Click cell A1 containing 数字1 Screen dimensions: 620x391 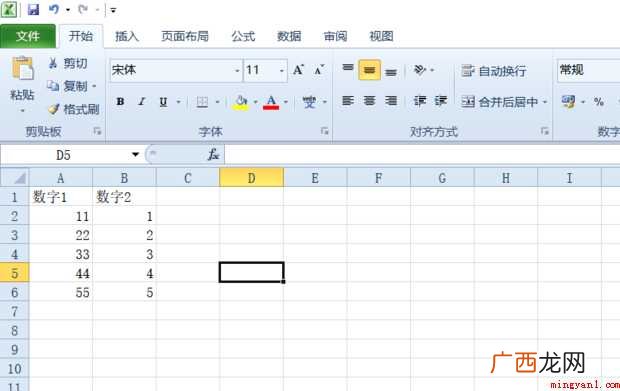pos(61,196)
